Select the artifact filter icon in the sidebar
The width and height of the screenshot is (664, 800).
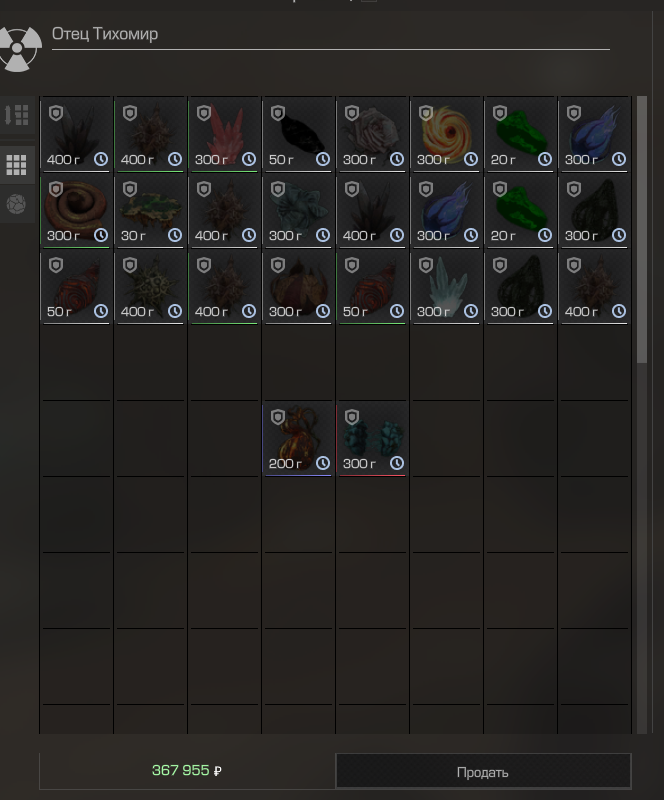point(16,204)
